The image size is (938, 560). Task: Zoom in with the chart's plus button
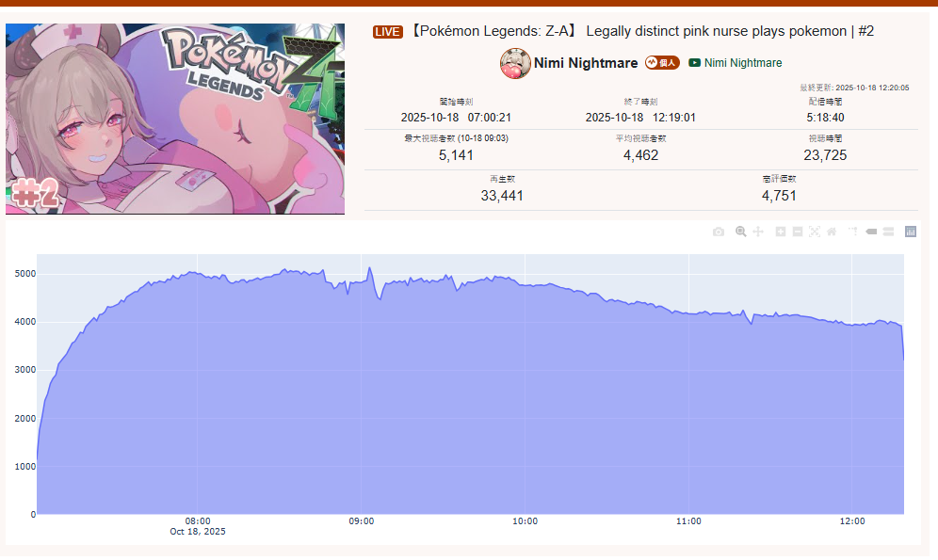780,232
